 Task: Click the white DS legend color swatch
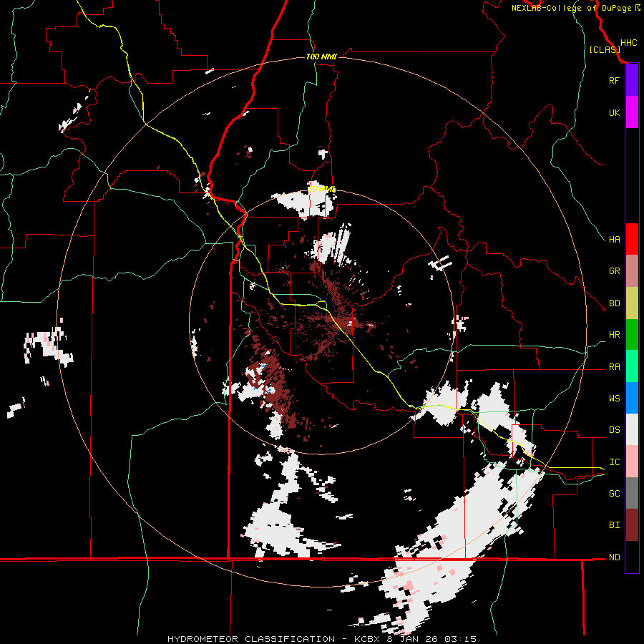[632, 429]
